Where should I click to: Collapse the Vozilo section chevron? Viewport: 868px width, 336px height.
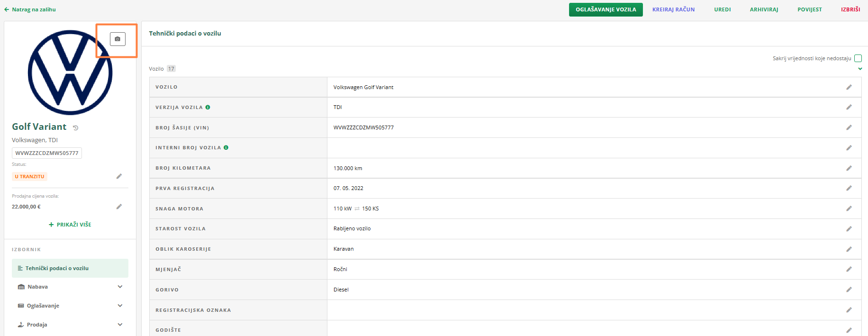point(860,69)
